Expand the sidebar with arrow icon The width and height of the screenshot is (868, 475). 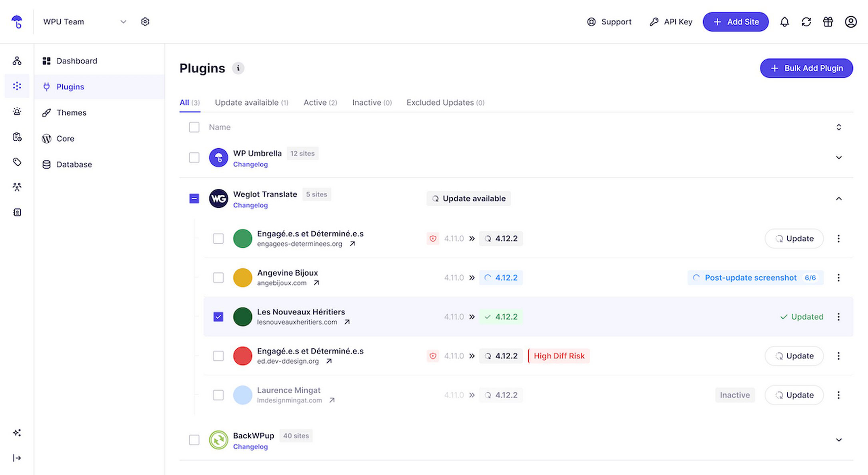(x=17, y=458)
